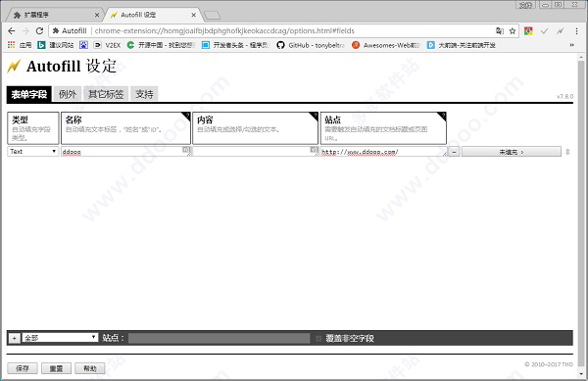Select the 表单字段 tab
Image resolution: width=588 pixels, height=381 pixels.
pos(28,94)
